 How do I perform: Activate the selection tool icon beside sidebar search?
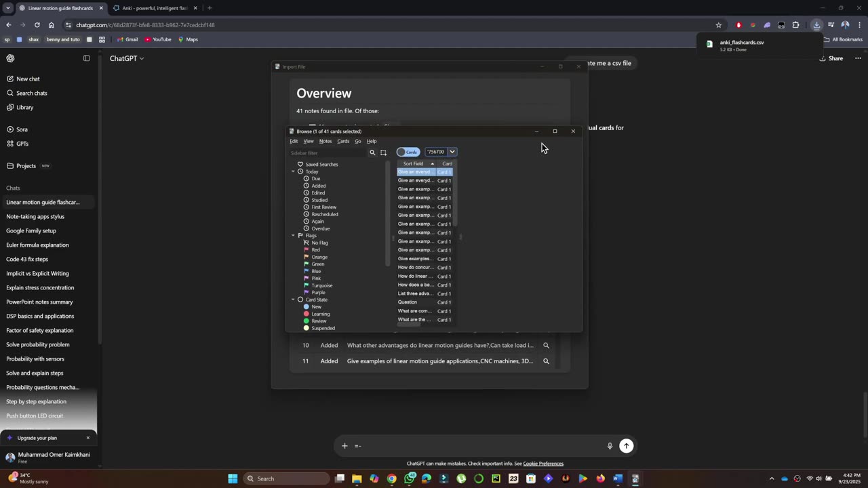tap(383, 152)
